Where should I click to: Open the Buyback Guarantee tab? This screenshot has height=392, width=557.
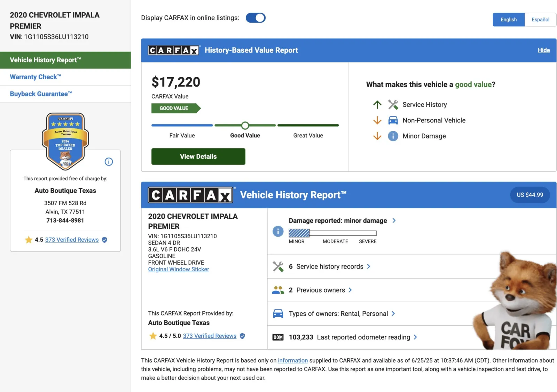tap(41, 94)
